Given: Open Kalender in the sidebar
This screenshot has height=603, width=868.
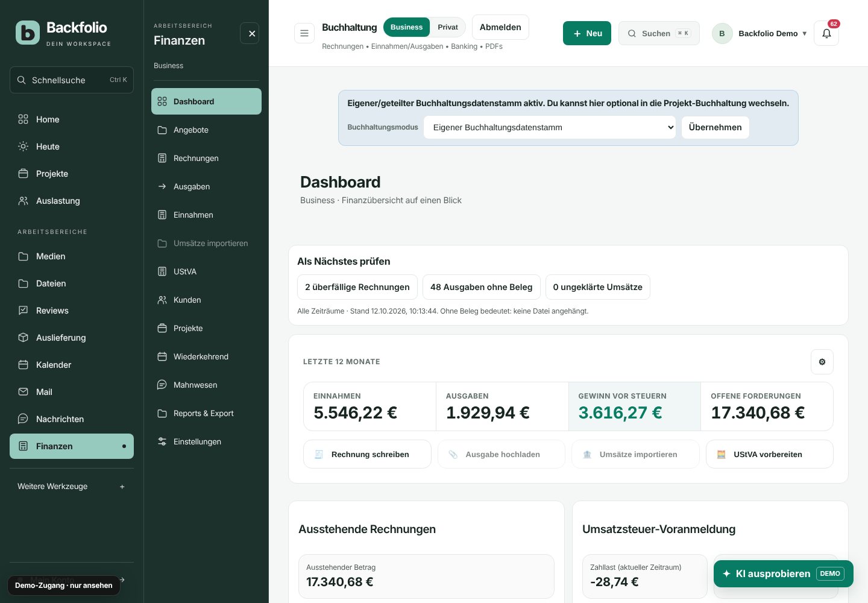Looking at the screenshot, I should tap(72, 365).
